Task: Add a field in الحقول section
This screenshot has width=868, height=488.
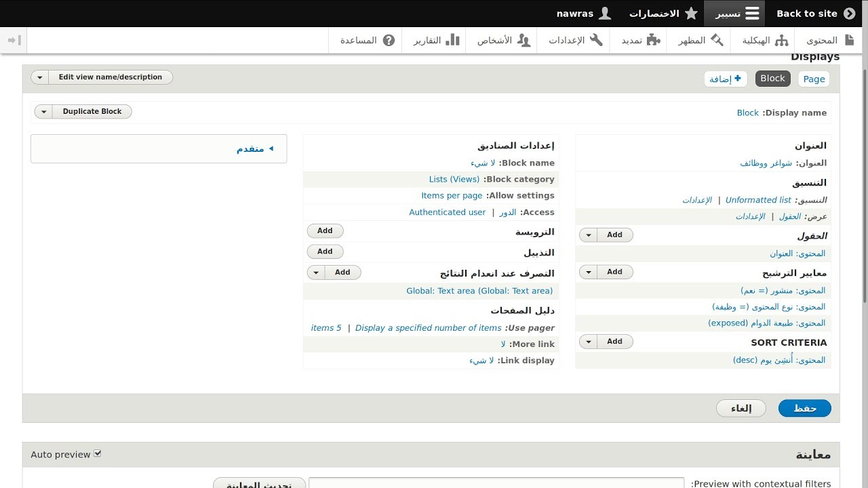Action: click(x=615, y=235)
